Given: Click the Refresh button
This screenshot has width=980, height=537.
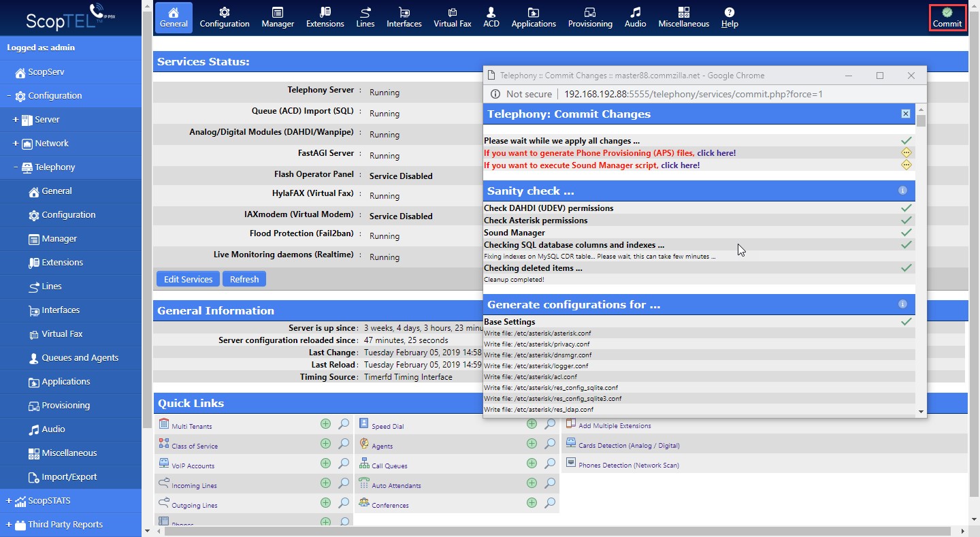Looking at the screenshot, I should pyautogui.click(x=244, y=279).
